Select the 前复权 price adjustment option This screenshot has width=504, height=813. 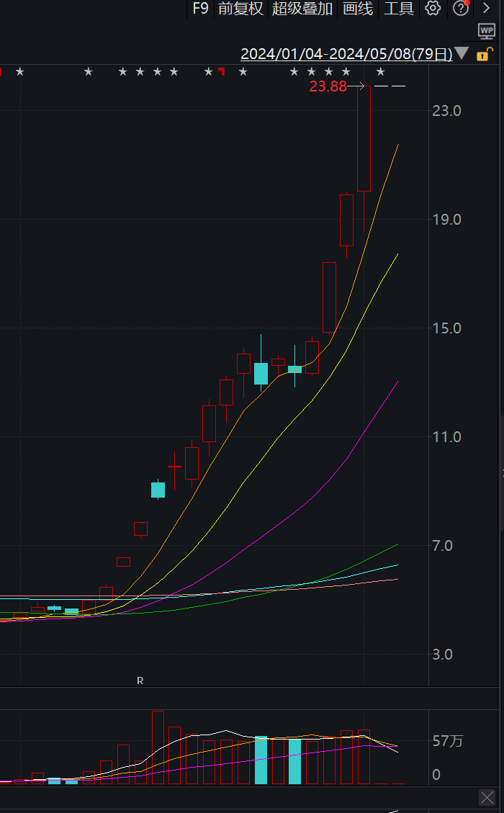(x=240, y=9)
